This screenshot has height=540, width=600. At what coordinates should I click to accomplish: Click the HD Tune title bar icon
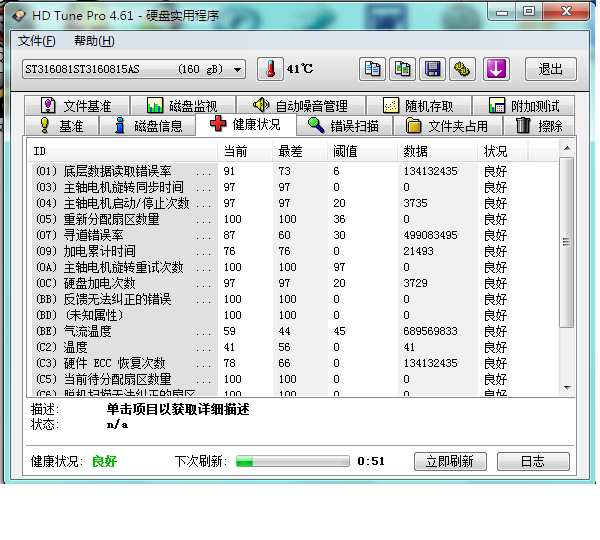[19, 16]
